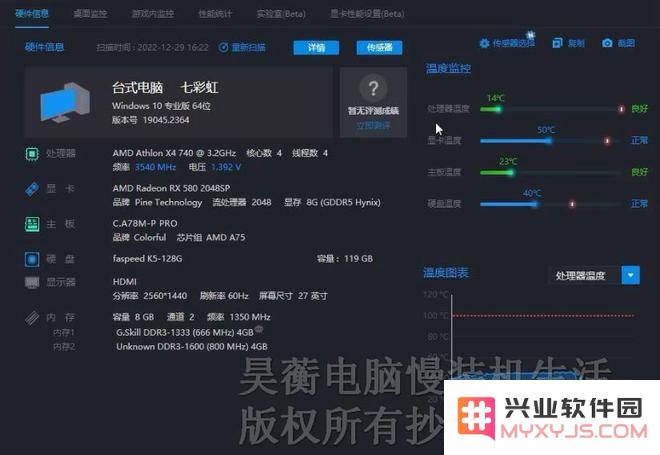This screenshot has width=660, height=455.
Task: Click the Pine Technology brand text
Action: 168,202
